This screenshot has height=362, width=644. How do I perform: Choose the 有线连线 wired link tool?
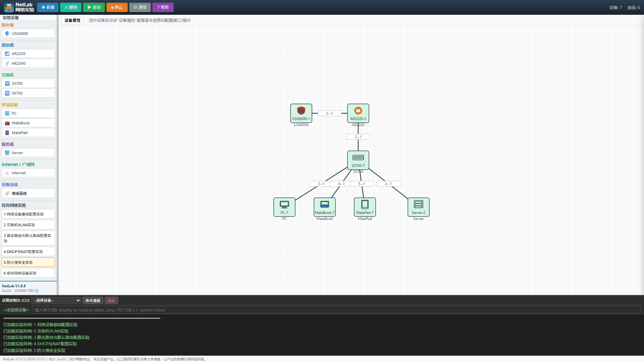(x=29, y=193)
